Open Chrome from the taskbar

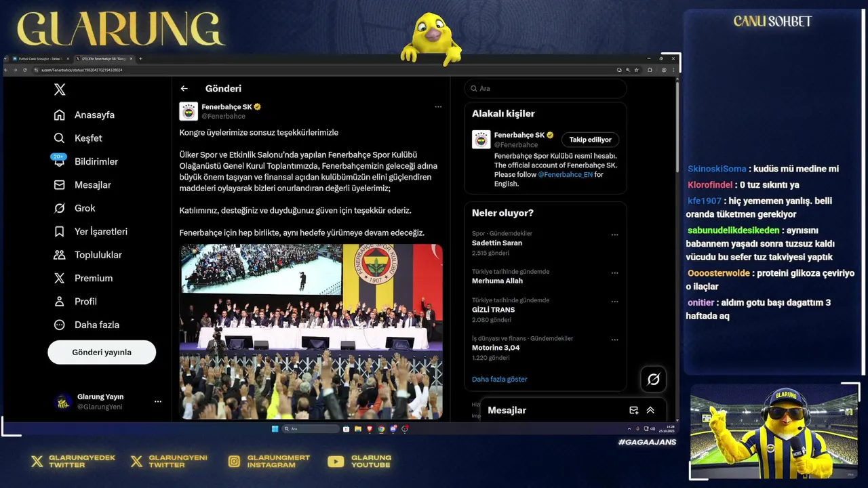(x=381, y=429)
